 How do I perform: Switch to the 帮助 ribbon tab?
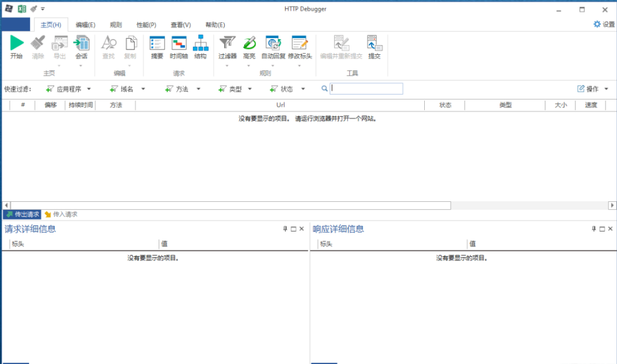[x=215, y=25]
